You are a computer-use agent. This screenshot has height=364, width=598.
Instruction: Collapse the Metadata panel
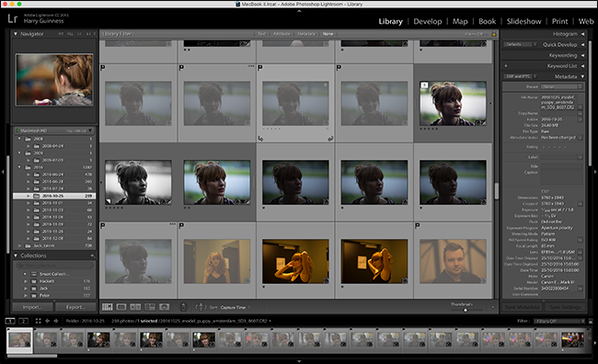[x=582, y=76]
